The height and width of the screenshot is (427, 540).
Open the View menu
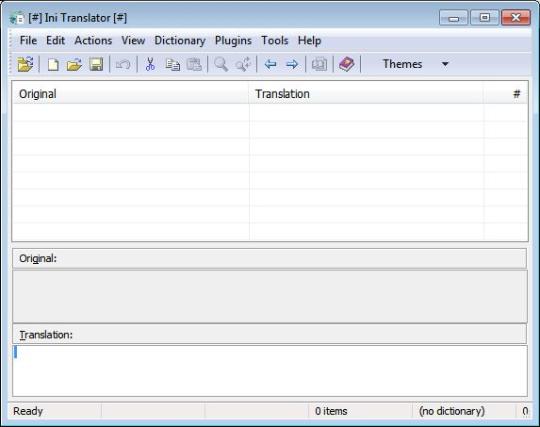point(133,41)
